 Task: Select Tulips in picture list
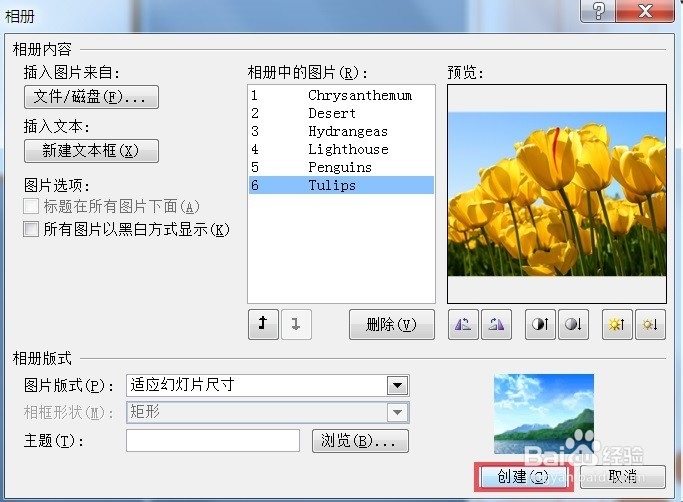click(x=341, y=185)
